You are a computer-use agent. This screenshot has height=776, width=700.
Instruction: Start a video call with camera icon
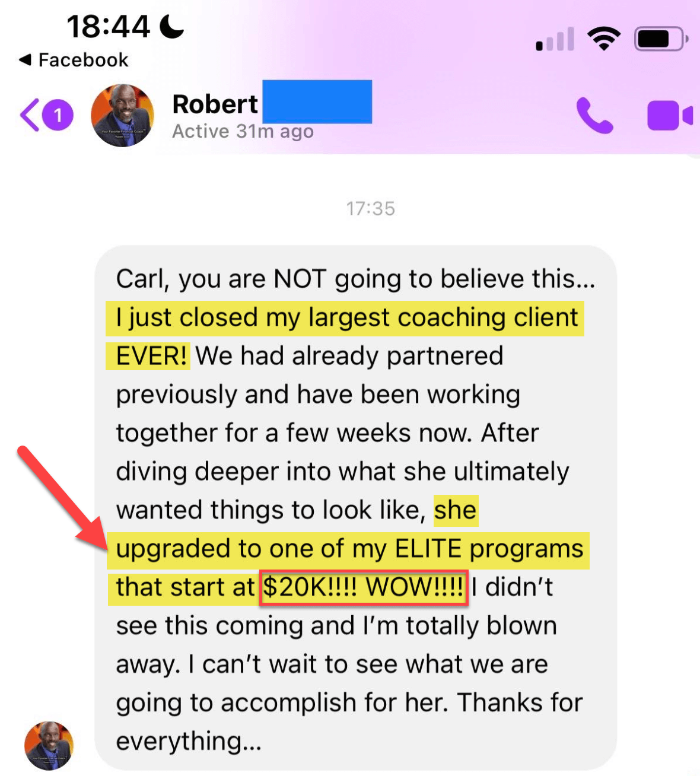(x=670, y=115)
